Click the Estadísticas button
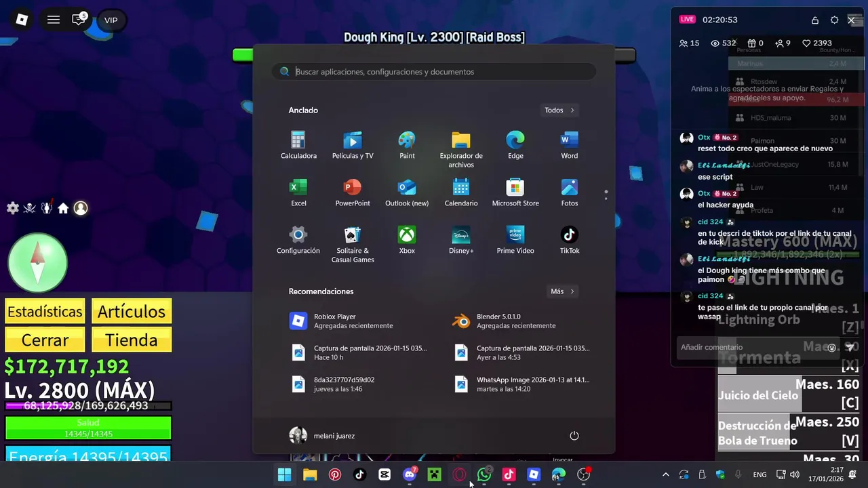Image resolution: width=868 pixels, height=488 pixels. (45, 311)
